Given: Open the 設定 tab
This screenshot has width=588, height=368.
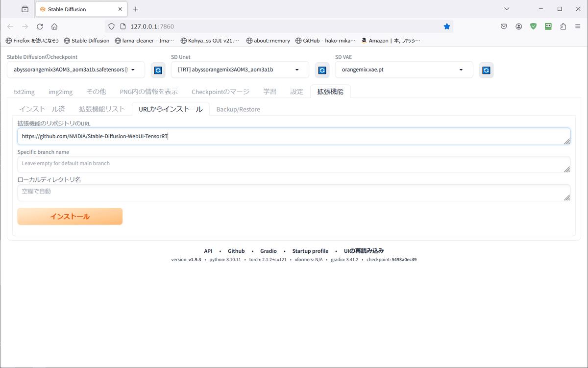Looking at the screenshot, I should coord(297,92).
